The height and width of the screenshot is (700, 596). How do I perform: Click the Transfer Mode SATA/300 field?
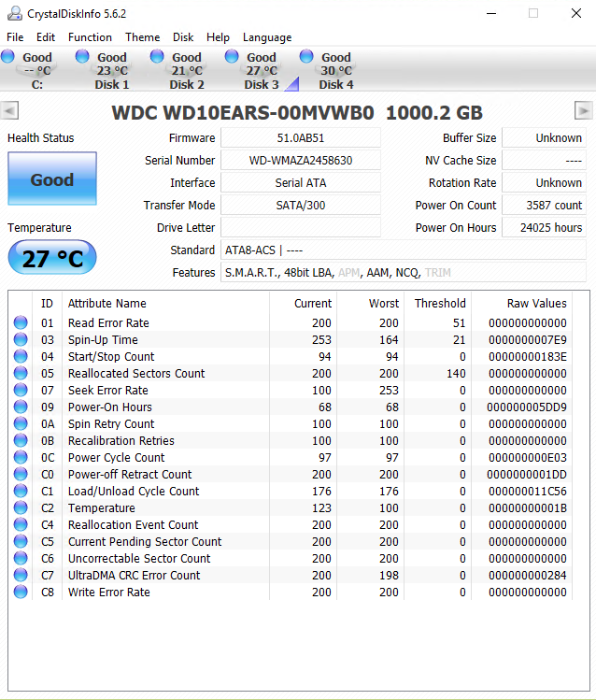(301, 205)
